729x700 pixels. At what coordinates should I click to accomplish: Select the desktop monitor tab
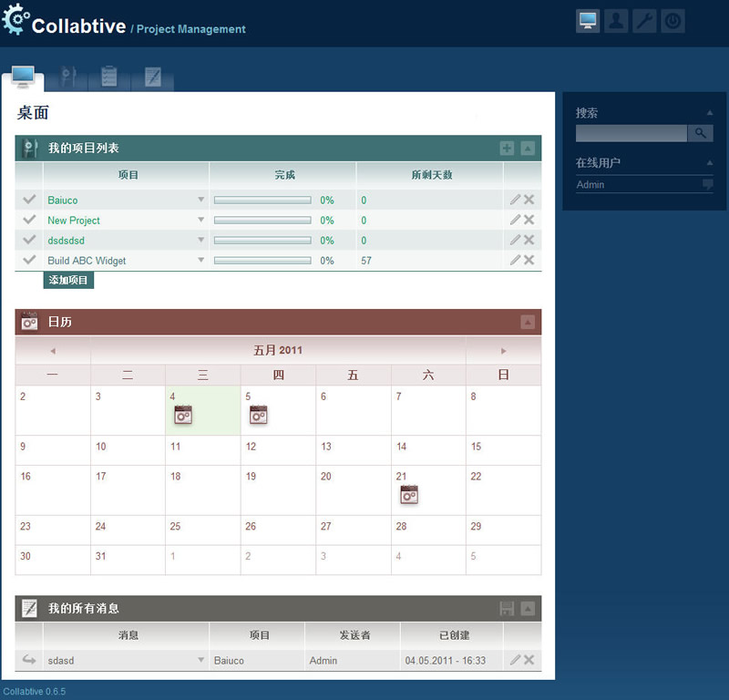point(23,77)
